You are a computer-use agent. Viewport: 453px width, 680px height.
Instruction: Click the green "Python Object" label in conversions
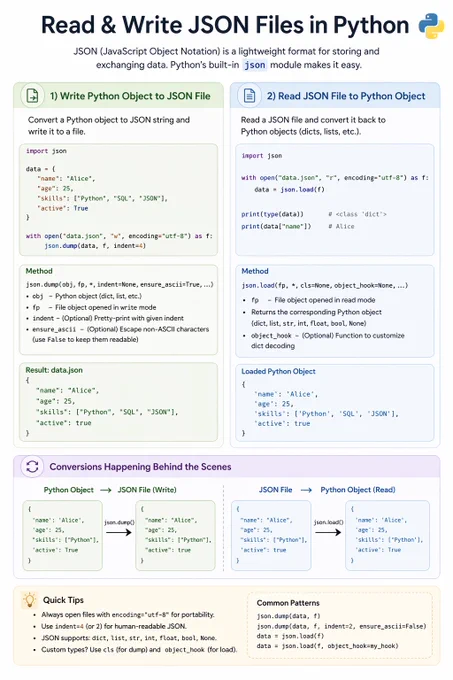[68, 490]
